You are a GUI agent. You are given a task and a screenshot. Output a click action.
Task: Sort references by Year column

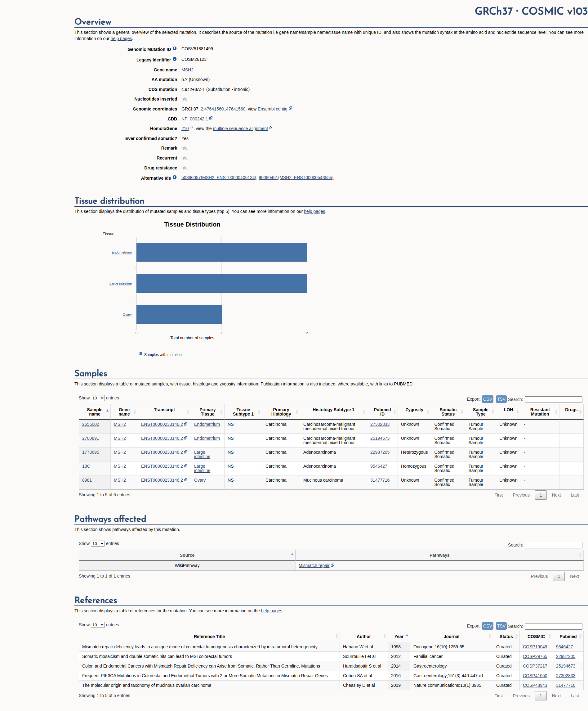[399, 637]
